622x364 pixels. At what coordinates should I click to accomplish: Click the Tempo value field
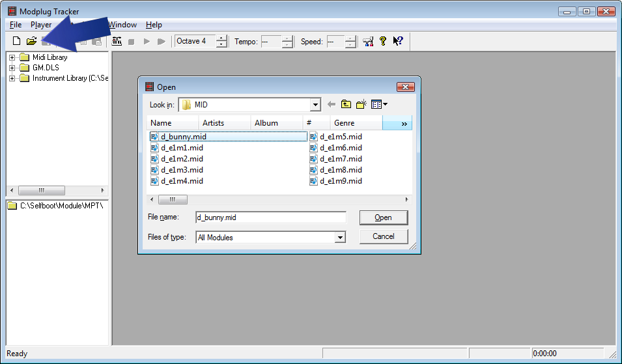[x=272, y=42]
